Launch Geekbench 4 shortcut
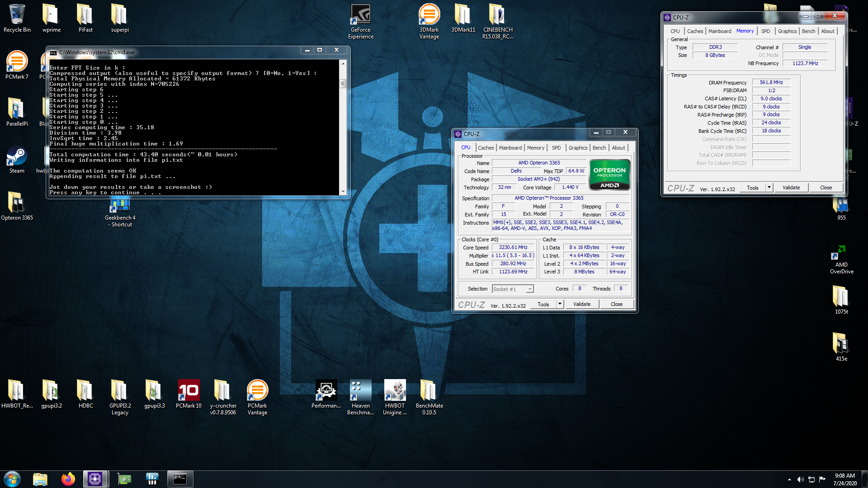Screen dimensions: 868x488 (x=120, y=213)
